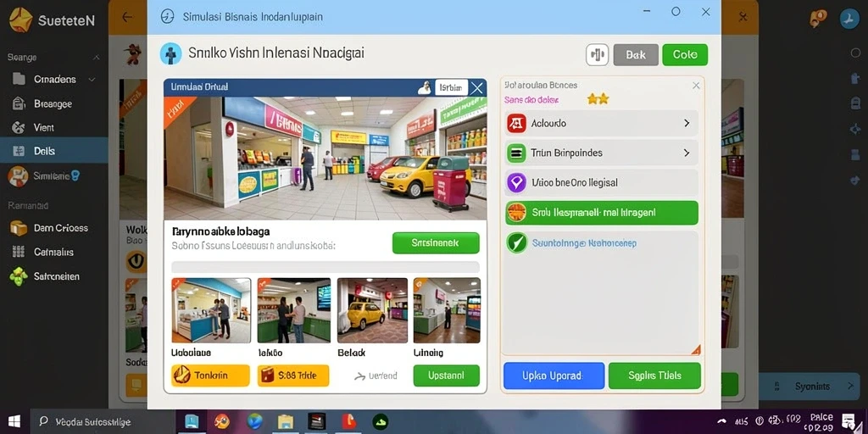Screen dimensions: 868x434
Task: Open Cmadens folder item in sidebar
Action: click(53, 79)
